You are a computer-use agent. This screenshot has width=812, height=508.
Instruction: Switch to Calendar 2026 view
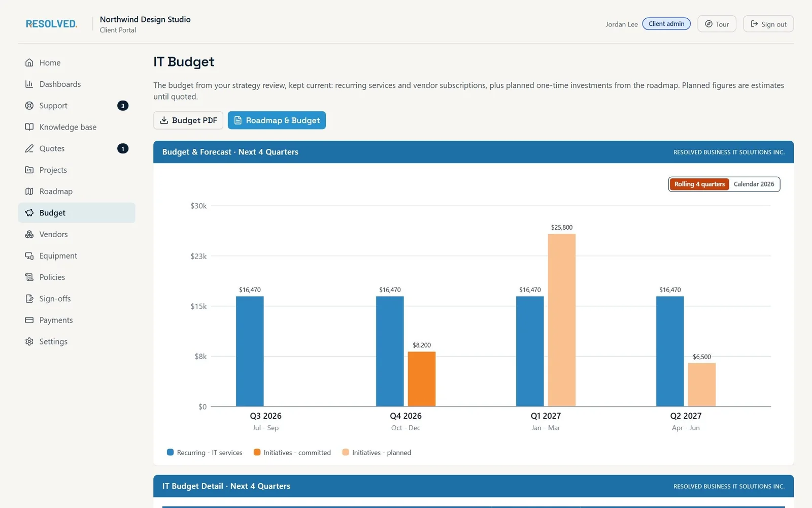754,184
